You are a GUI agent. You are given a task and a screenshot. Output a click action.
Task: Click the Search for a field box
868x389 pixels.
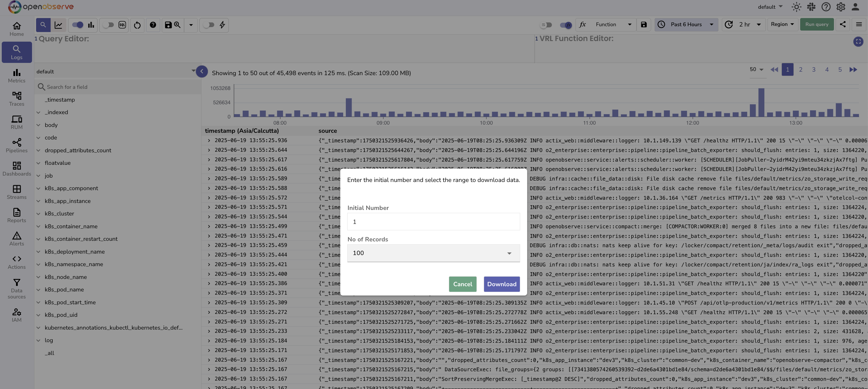coord(118,87)
